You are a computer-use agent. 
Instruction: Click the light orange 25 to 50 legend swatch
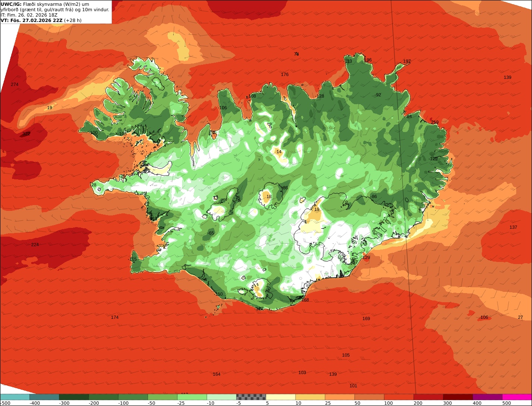340,397
